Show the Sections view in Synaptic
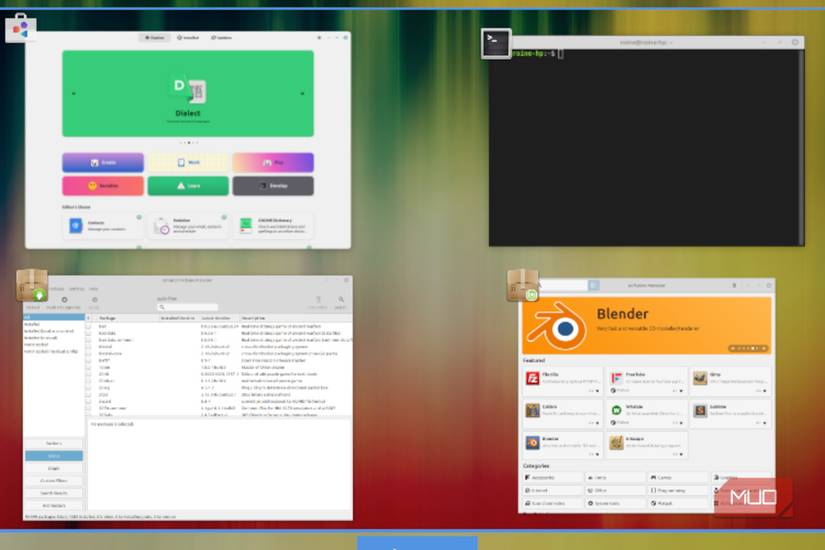825x550 pixels. [x=54, y=443]
